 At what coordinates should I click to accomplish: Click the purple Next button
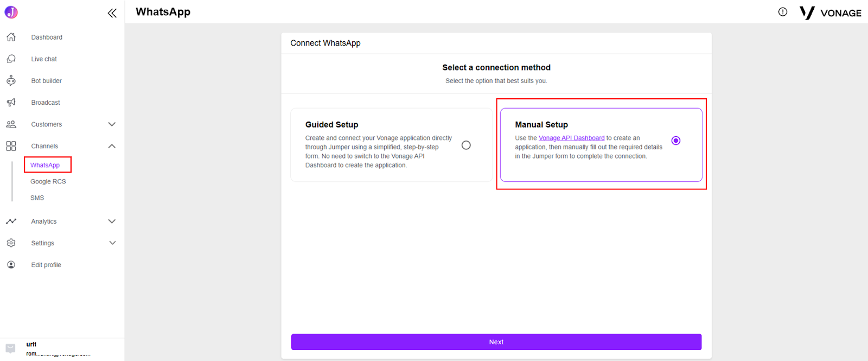[x=496, y=342]
